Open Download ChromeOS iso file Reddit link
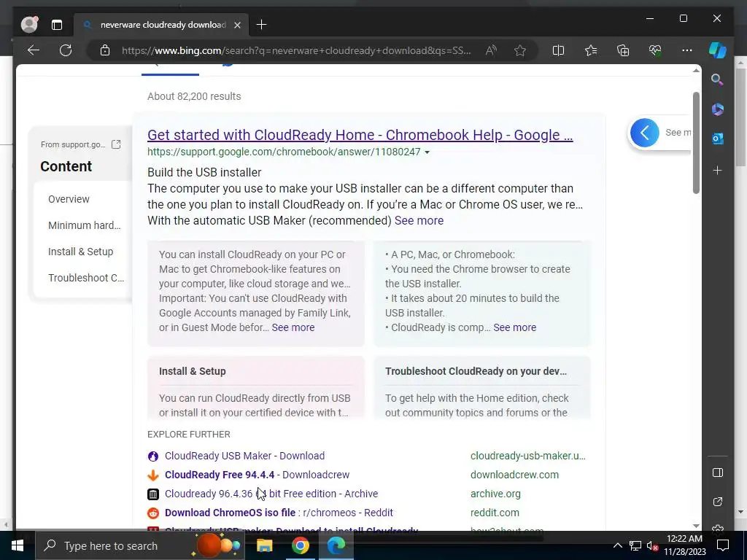747x560 pixels. [x=279, y=513]
